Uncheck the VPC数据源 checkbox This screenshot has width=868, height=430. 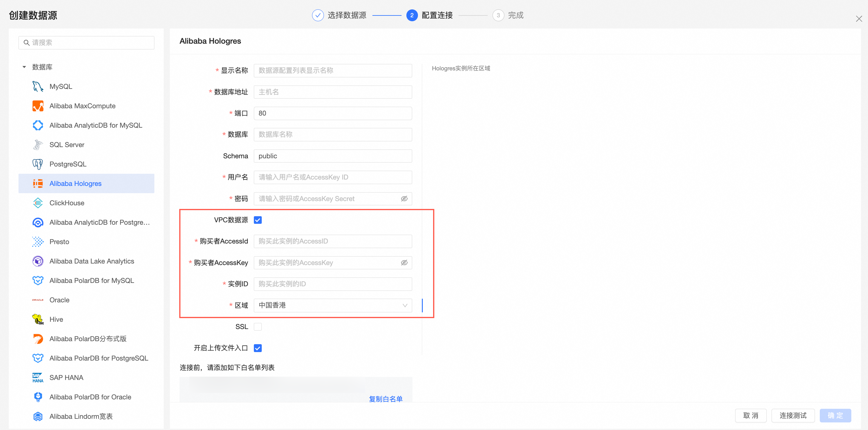click(x=258, y=220)
